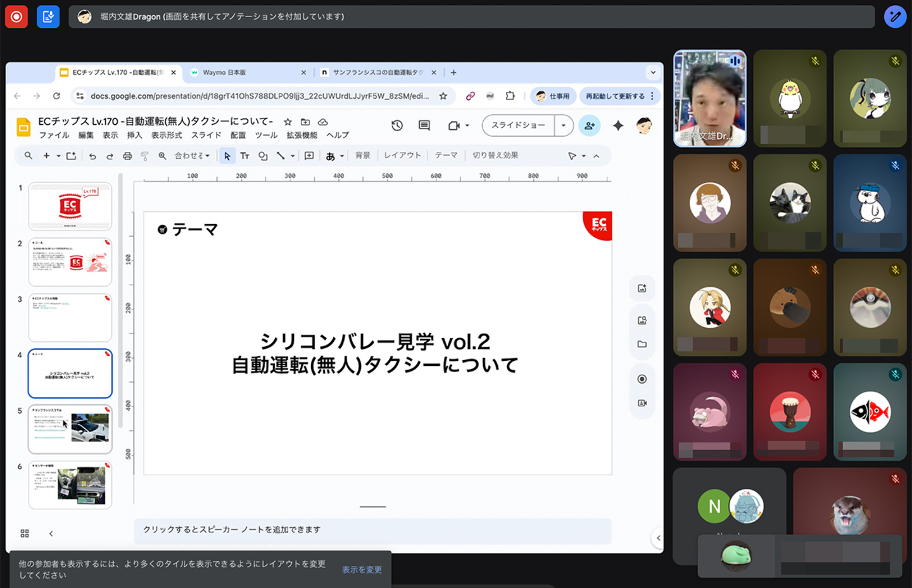Open the comments panel icon
The height and width of the screenshot is (588, 912).
424,125
